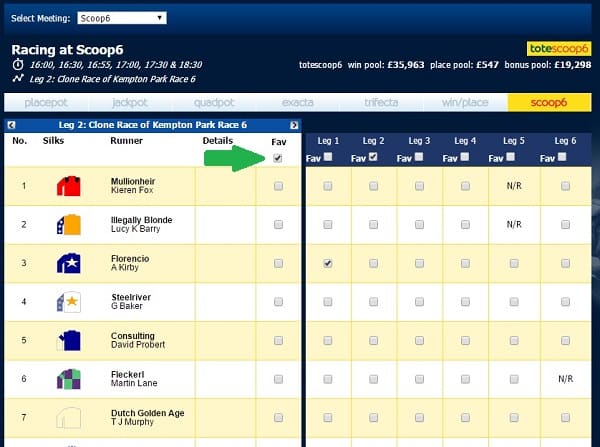Image resolution: width=600 pixels, height=447 pixels.
Task: Click the N/R cell for runner 6 in Leg 6
Action: tap(566, 379)
